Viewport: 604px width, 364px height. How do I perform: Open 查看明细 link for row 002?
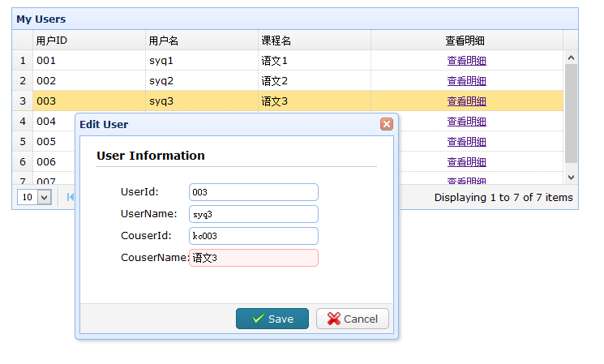coord(466,81)
